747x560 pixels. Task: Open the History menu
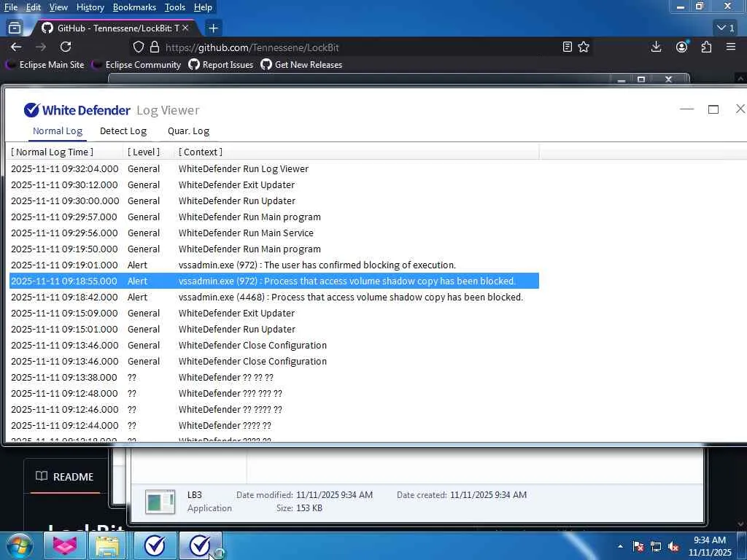(90, 7)
